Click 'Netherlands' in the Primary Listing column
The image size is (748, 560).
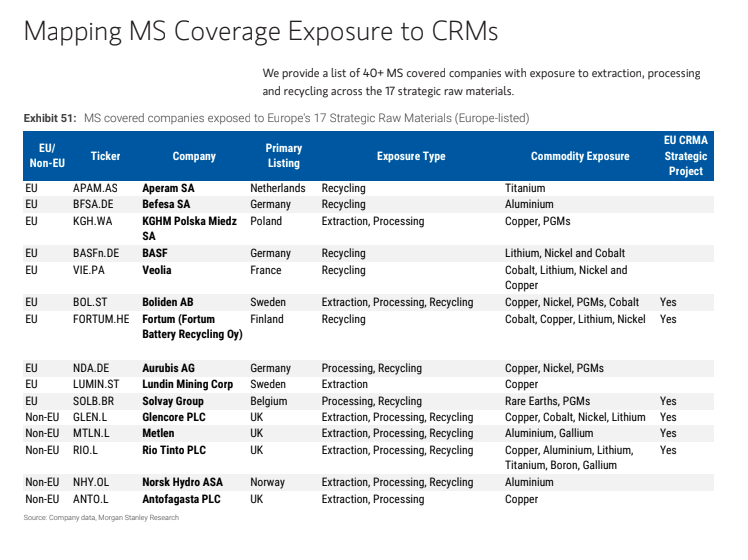(278, 188)
